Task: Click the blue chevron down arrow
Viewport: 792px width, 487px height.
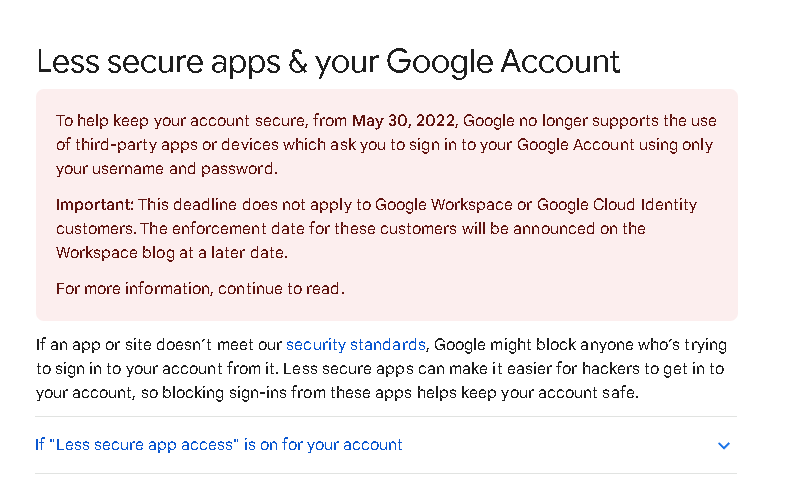Action: click(x=724, y=446)
